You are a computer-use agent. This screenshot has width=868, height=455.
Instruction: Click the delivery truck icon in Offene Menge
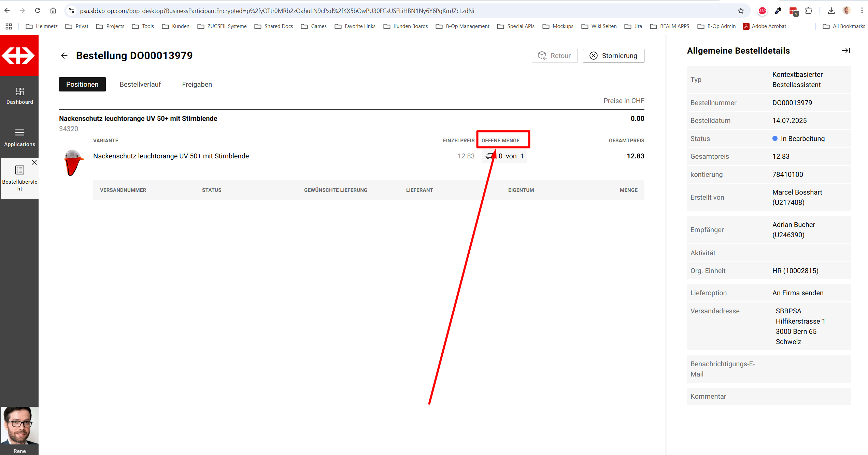pyautogui.click(x=489, y=156)
